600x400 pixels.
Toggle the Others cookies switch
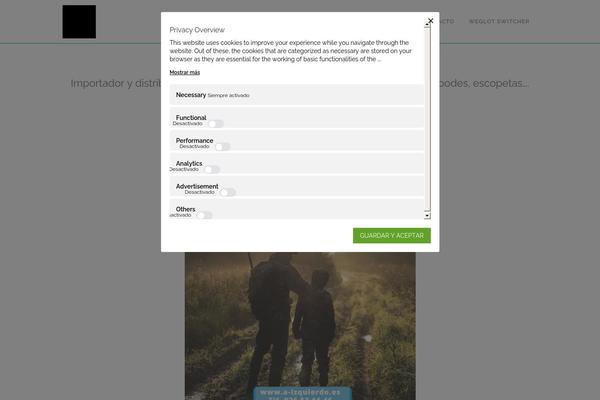tap(204, 215)
